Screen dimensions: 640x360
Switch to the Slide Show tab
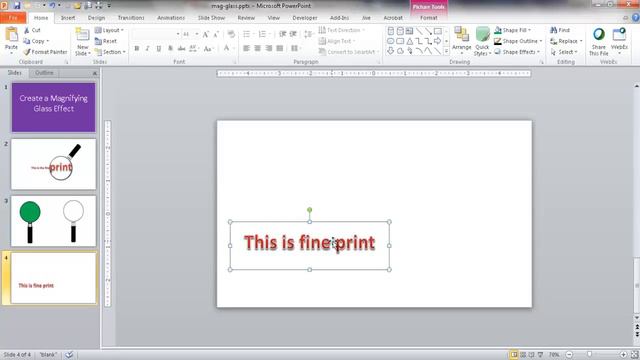click(211, 18)
